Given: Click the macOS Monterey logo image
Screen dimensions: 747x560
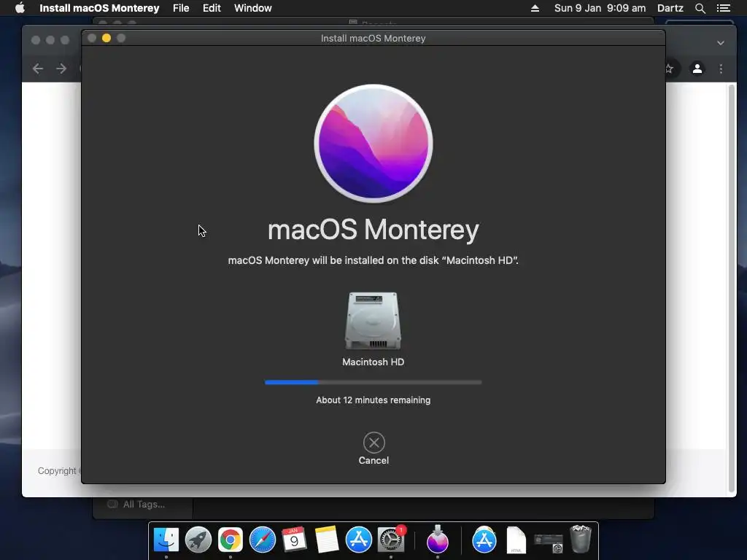Looking at the screenshot, I should point(373,144).
